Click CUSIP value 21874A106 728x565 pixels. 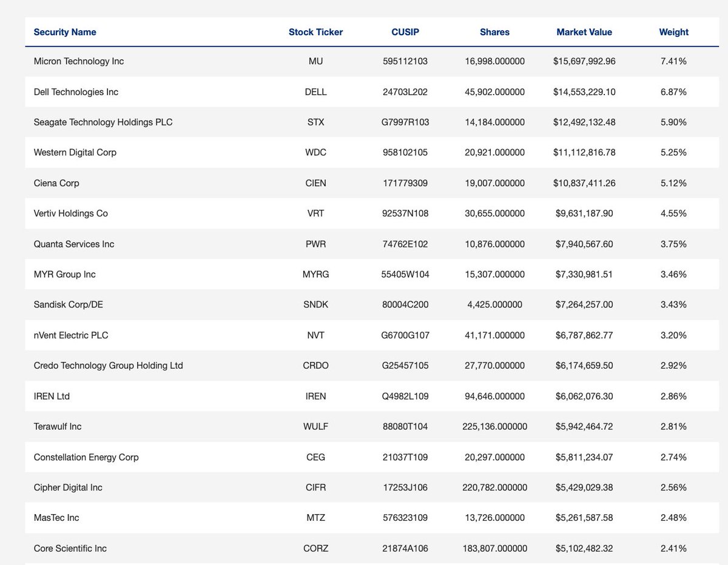pyautogui.click(x=405, y=549)
